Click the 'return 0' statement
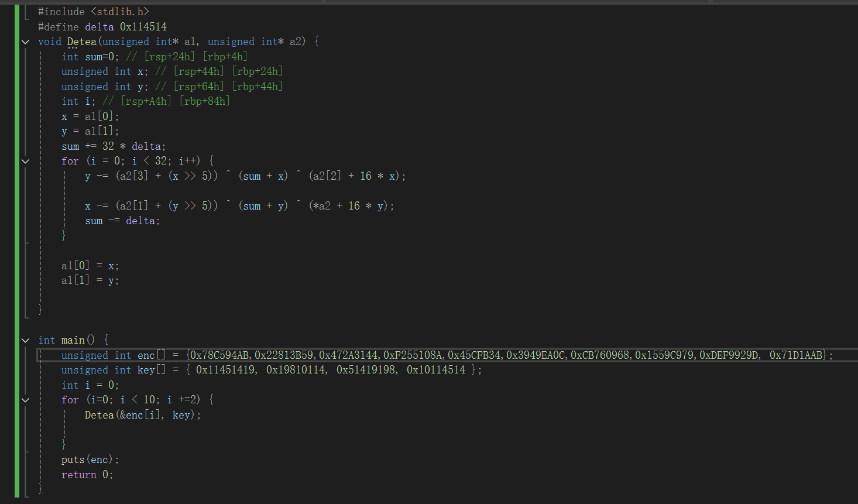Image resolution: width=858 pixels, height=504 pixels. tap(87, 475)
